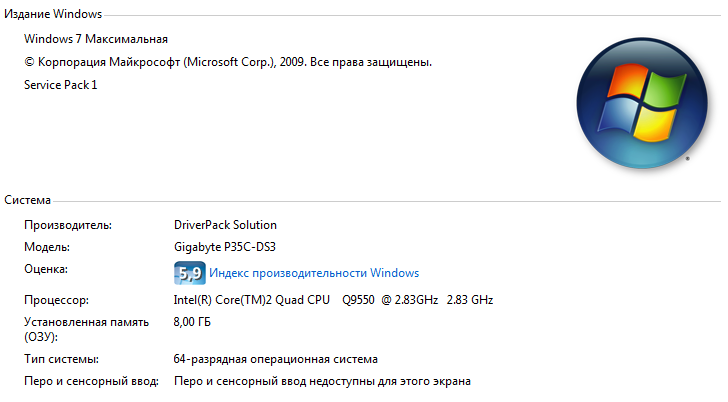Open the Windows performance index link
This screenshot has width=728, height=402.
click(314, 273)
